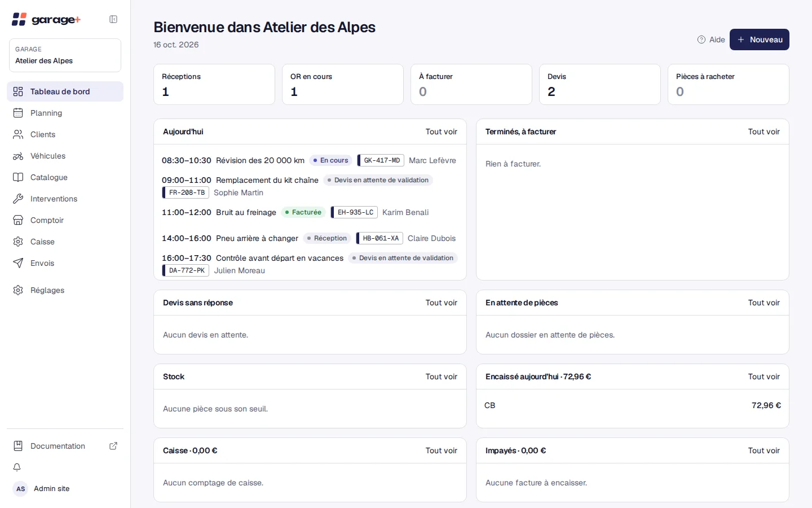Screen dimensions: 812x508
Task: Click customer name Karim Benali
Action: (405, 212)
